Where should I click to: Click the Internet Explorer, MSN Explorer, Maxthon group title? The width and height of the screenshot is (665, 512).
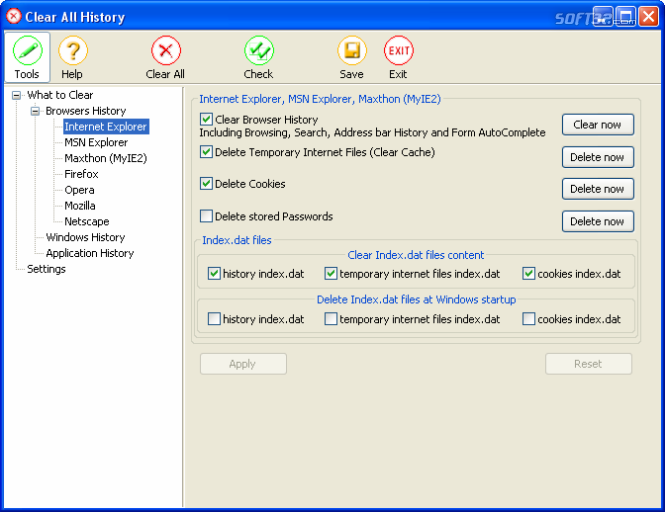(x=320, y=99)
